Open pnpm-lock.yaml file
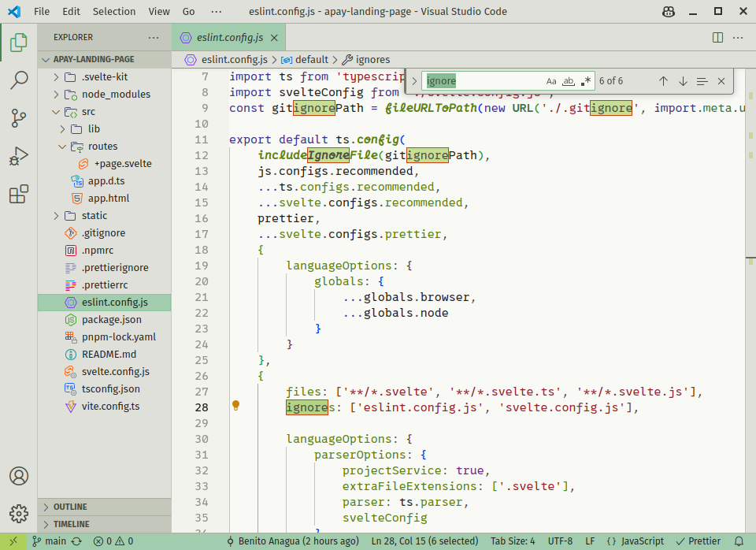Screen dimensions: 756x550 (105, 337)
